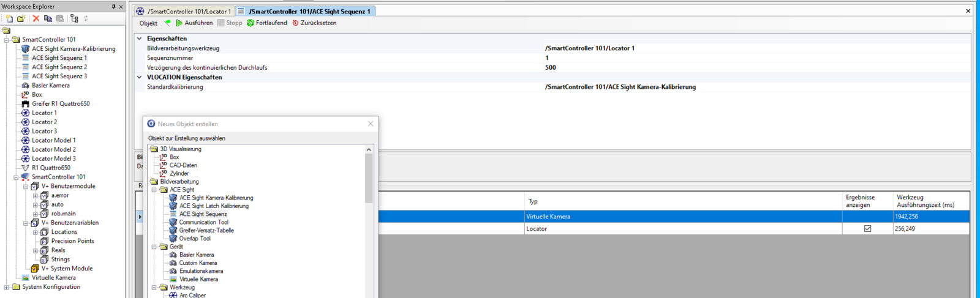Switch to the SmartController 101/Locator 1 tab

click(x=184, y=11)
